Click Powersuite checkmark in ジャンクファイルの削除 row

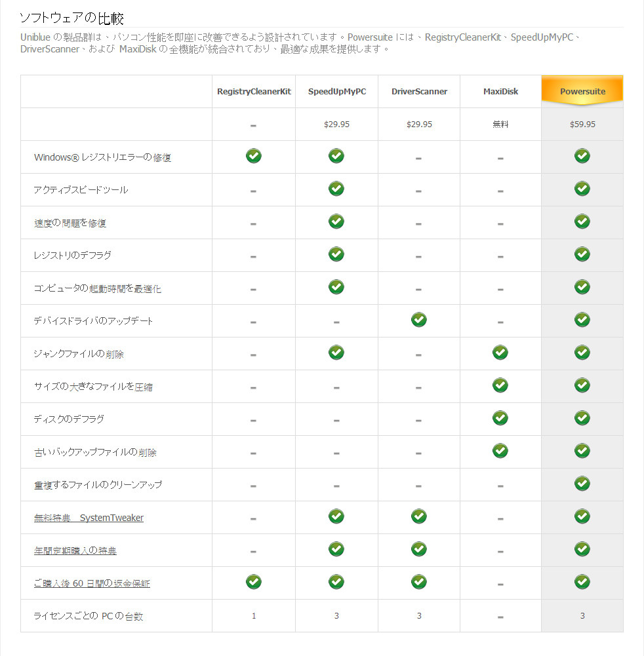click(582, 353)
